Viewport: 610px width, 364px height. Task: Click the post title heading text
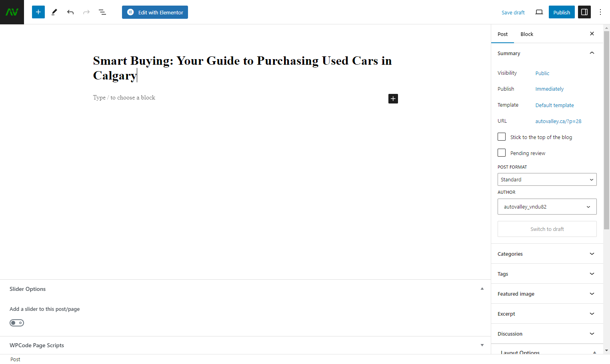pos(242,68)
